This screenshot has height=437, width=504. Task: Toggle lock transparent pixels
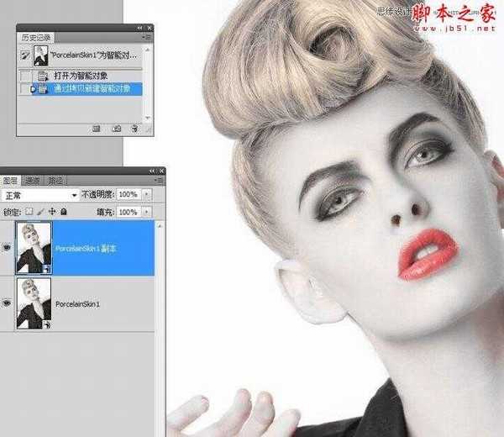29,212
